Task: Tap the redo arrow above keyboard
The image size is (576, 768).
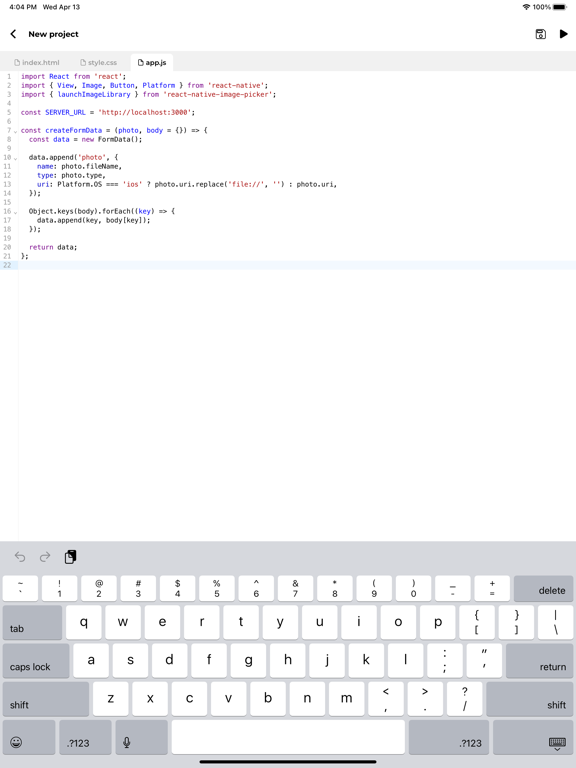Action: pos(45,557)
